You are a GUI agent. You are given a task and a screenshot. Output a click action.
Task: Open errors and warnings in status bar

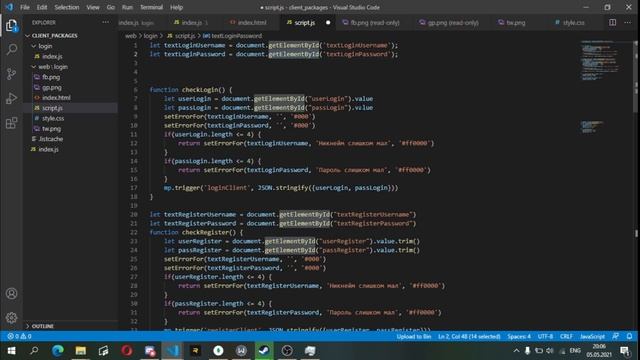[19, 336]
